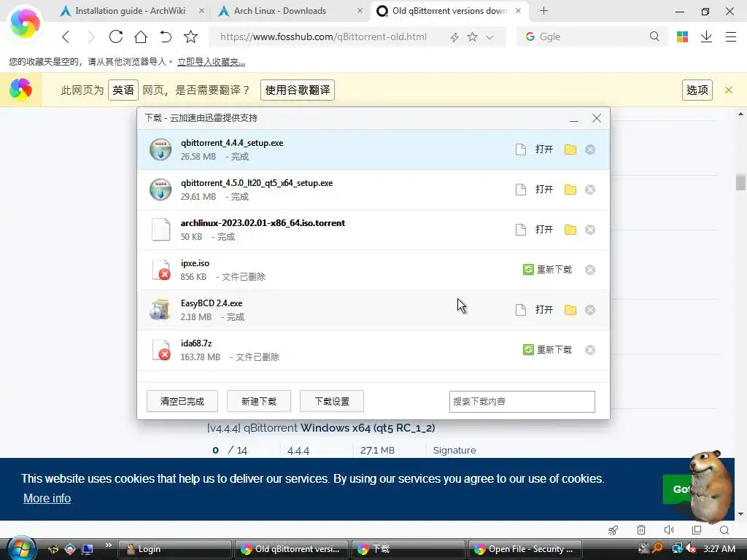This screenshot has height=560, width=747.
Task: Click 重新下载 for ipxe.iso
Action: tap(547, 270)
